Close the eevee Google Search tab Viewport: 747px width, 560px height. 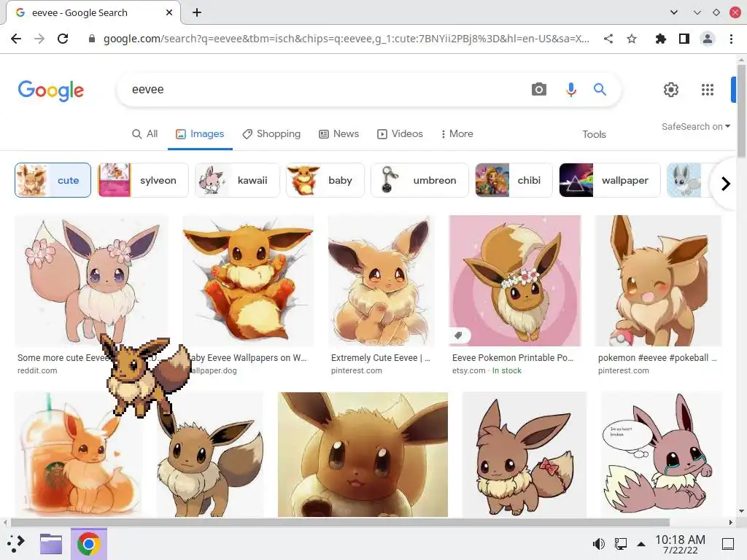tap(169, 12)
